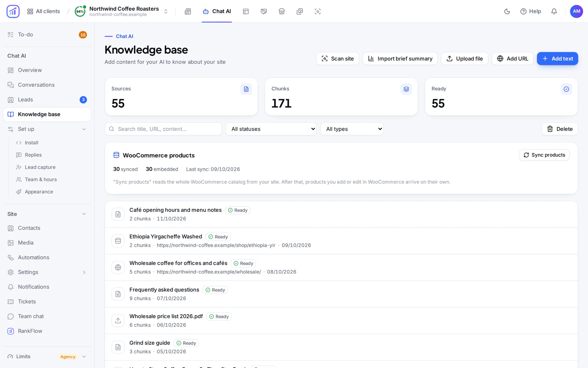
Task: Click the blue Add text button
Action: point(557,59)
